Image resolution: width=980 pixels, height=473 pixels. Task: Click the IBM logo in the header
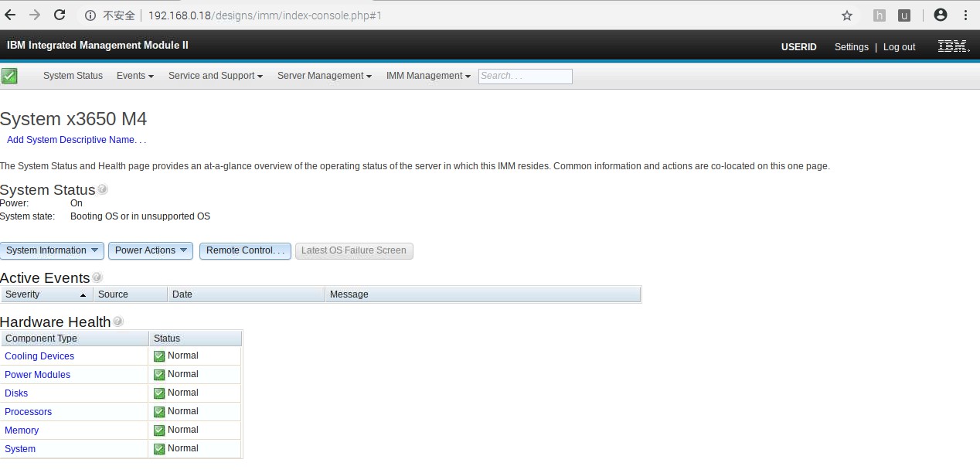pos(951,46)
